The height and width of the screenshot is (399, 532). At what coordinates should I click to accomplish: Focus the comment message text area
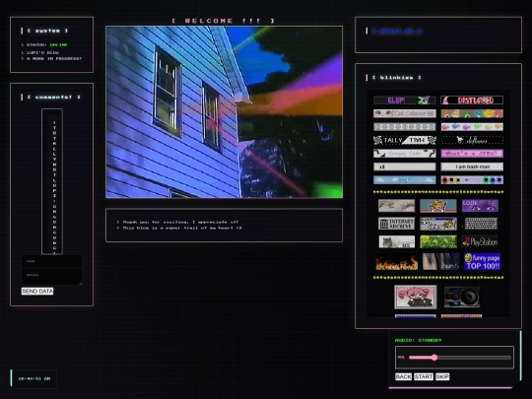click(x=51, y=277)
